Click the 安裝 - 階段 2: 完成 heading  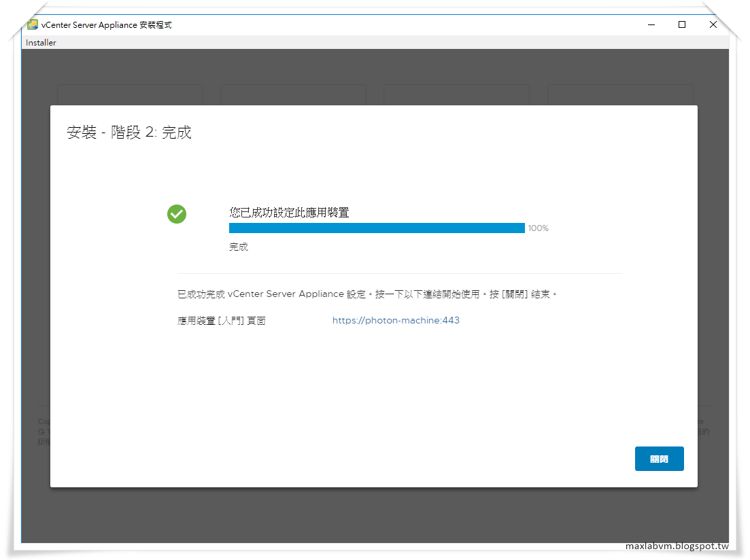129,132
